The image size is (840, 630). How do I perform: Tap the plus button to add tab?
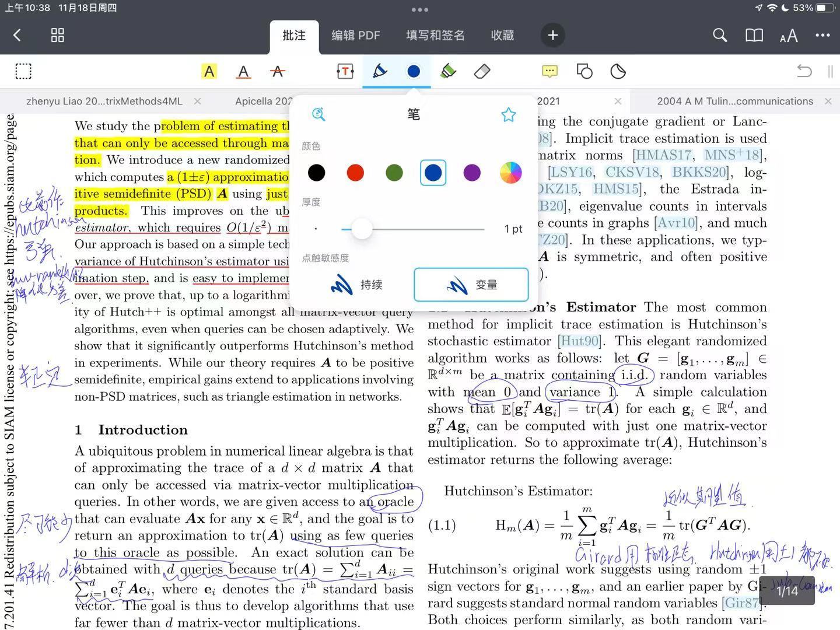pos(553,36)
